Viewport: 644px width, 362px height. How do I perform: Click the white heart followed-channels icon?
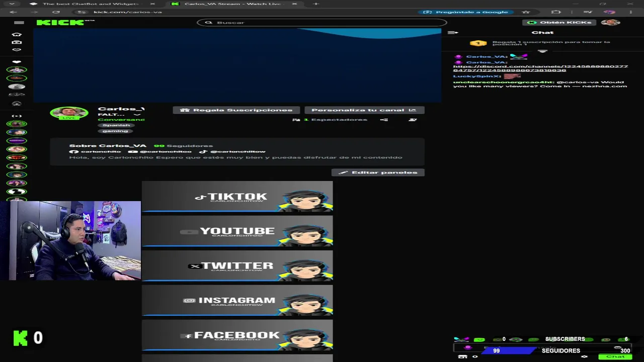pyautogui.click(x=17, y=62)
